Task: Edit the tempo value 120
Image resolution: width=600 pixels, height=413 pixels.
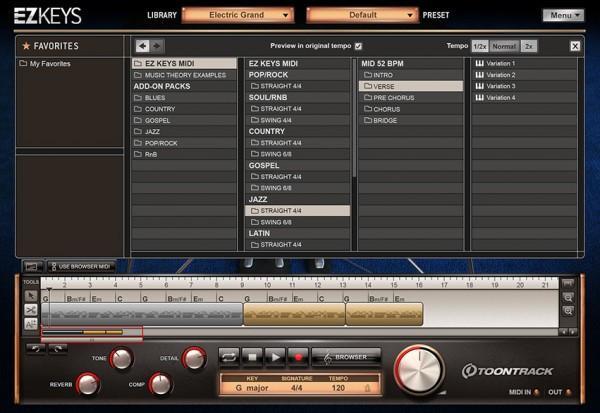Action: click(338, 388)
